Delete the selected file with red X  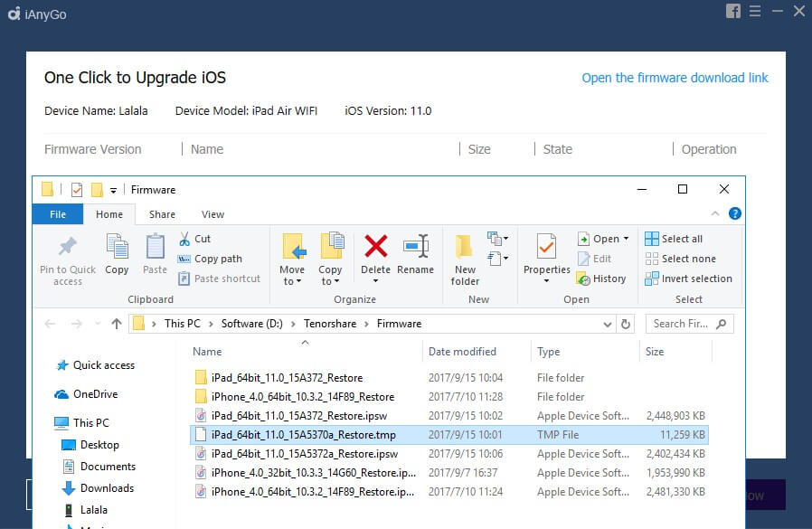pyautogui.click(x=376, y=246)
